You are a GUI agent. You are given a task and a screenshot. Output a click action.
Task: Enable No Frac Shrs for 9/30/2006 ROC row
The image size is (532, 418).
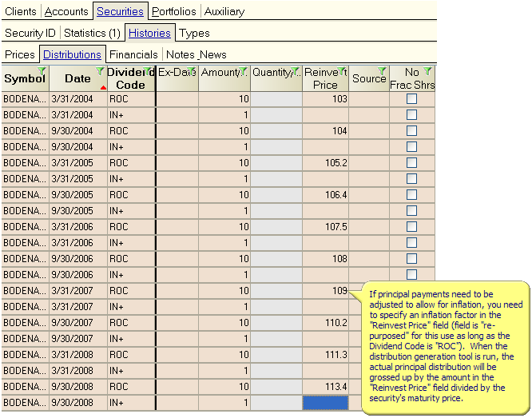point(411,259)
